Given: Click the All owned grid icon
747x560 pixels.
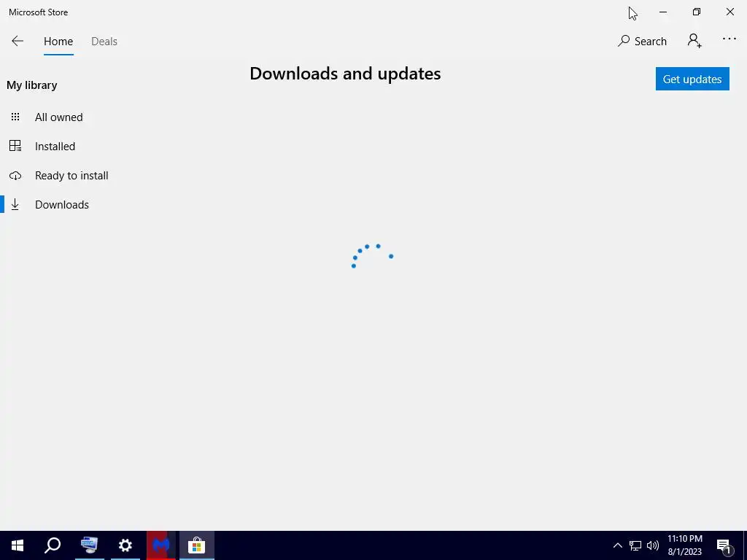Looking at the screenshot, I should 15,117.
